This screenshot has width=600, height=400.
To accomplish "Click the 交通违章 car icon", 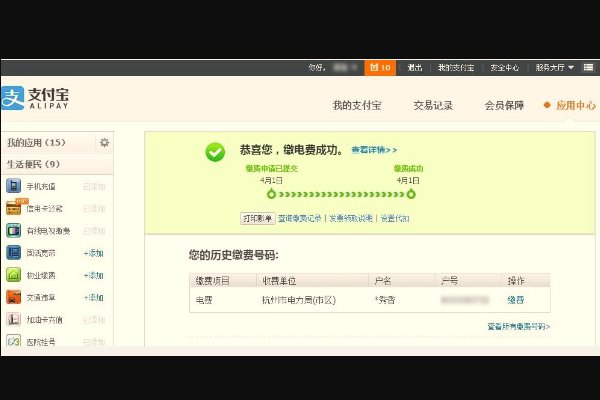I will pos(13,297).
